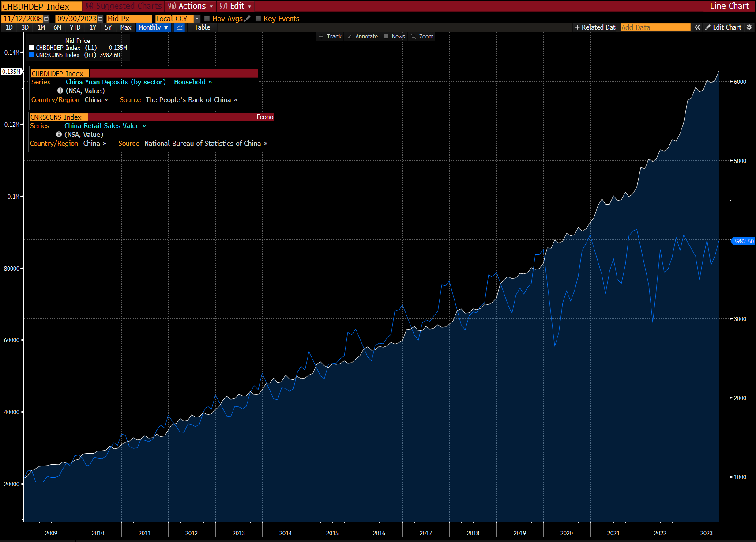Click the Edit Chart button
This screenshot has height=542, width=756.
[723, 27]
